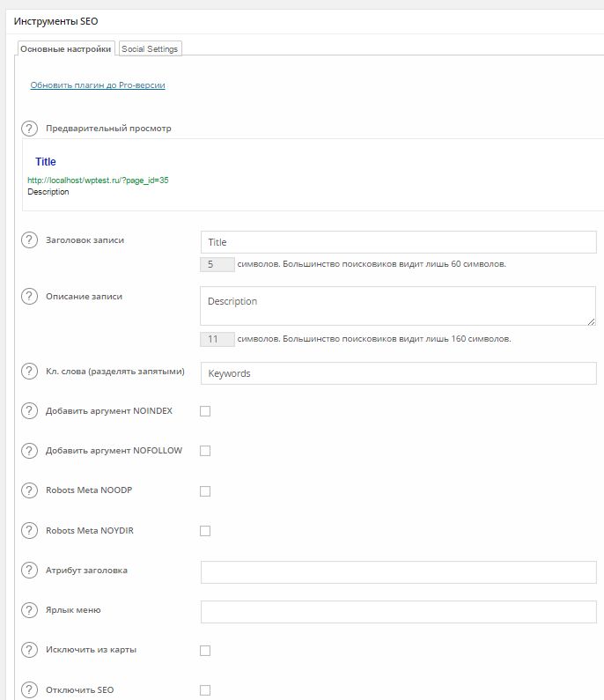This screenshot has width=604, height=700.
Task: Click help icon next to Заголовок записи
Action: click(x=29, y=240)
